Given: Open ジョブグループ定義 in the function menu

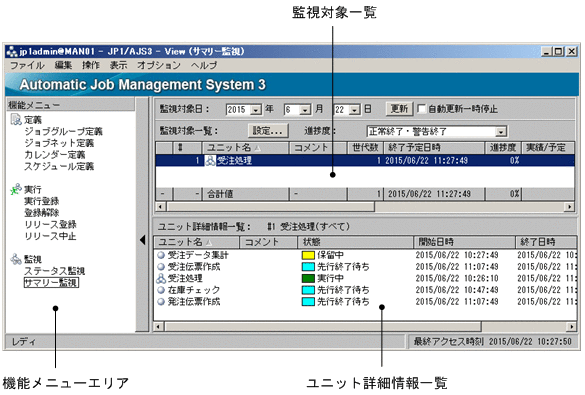Looking at the screenshot, I should (63, 131).
